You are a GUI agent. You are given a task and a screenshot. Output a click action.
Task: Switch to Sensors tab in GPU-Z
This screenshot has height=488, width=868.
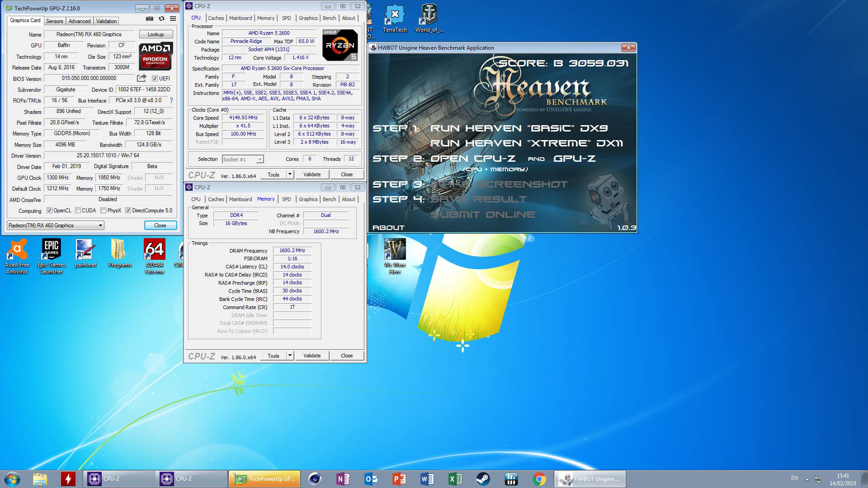coord(54,21)
